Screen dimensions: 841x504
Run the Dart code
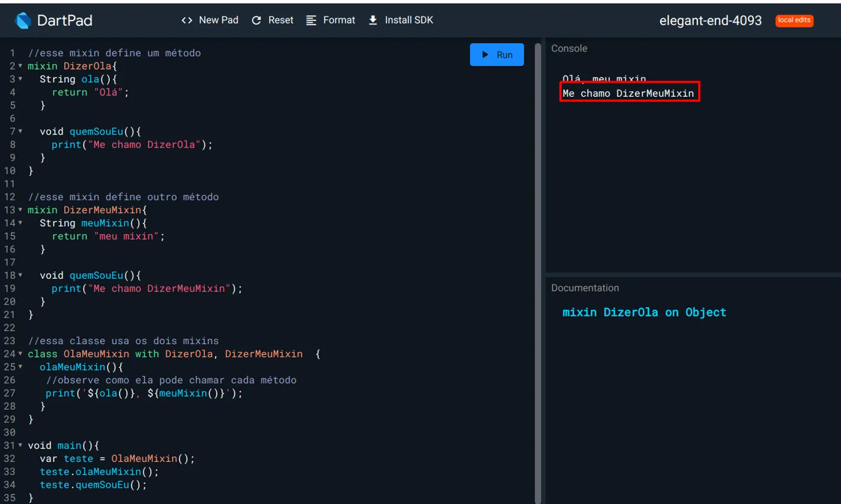[497, 55]
